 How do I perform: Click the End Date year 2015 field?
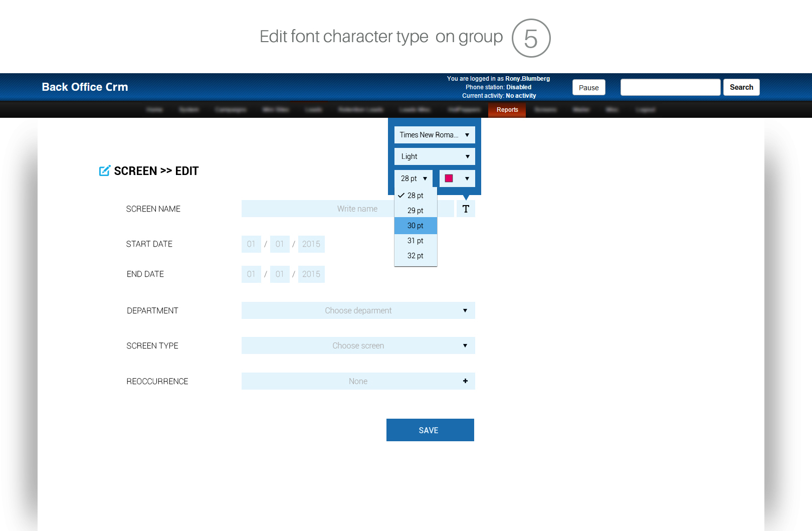311,274
